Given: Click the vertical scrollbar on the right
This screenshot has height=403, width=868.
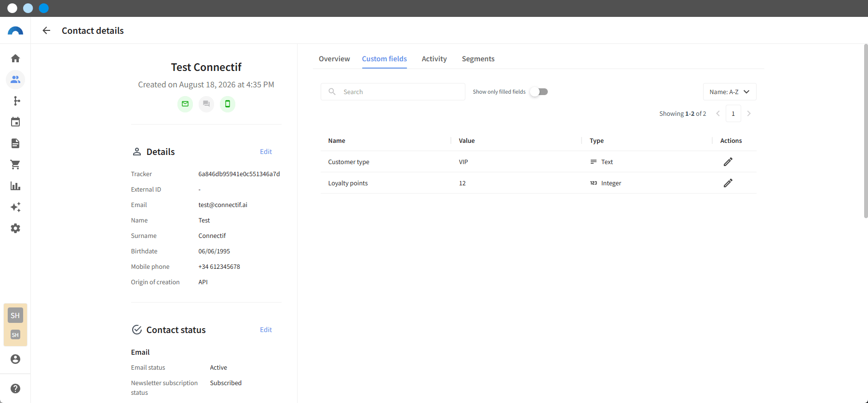Looking at the screenshot, I should point(866,131).
